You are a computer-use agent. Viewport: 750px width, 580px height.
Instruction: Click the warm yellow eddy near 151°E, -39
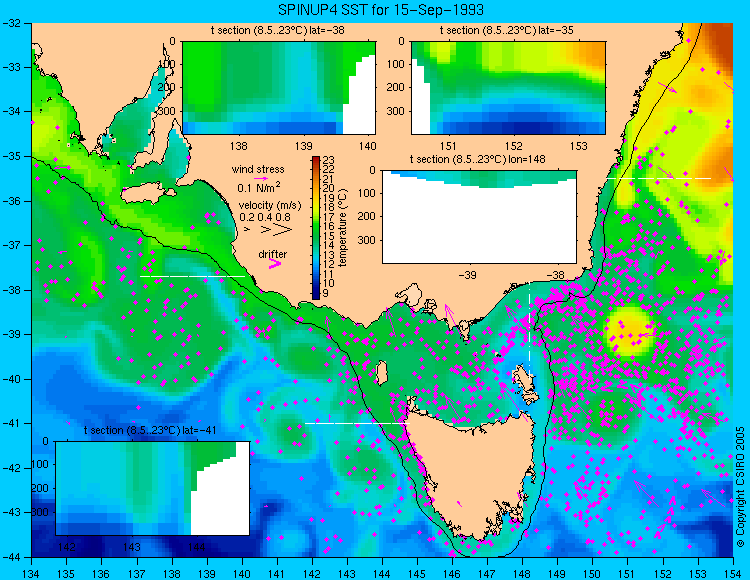click(630, 331)
